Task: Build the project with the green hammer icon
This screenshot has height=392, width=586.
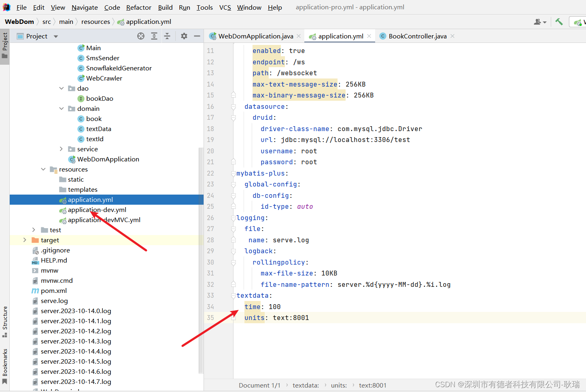Action: pyautogui.click(x=559, y=22)
